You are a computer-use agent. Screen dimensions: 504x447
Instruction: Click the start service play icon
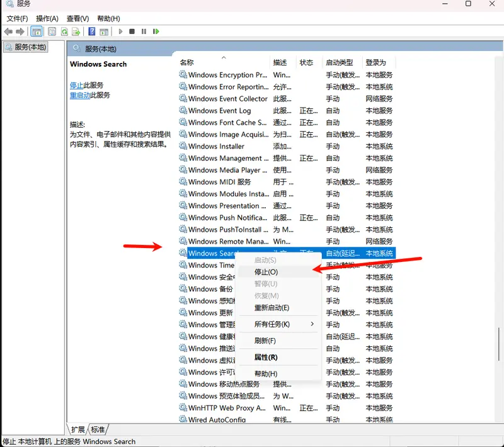tap(120, 31)
